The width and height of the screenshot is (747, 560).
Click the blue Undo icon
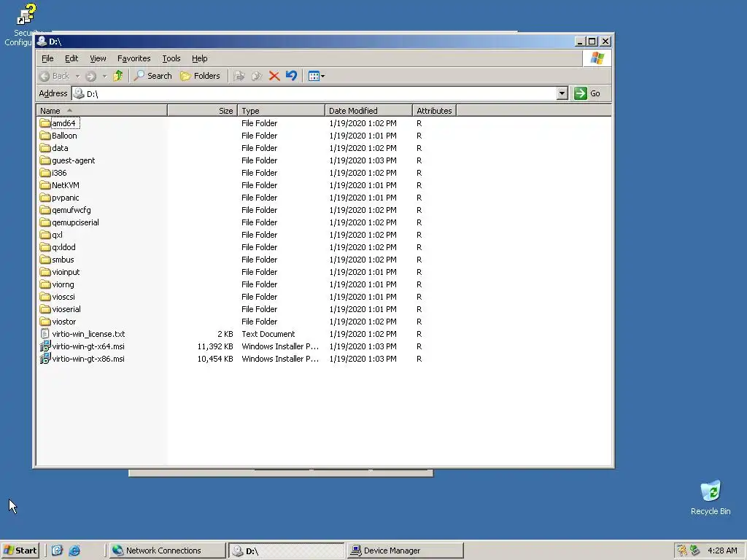click(x=291, y=76)
